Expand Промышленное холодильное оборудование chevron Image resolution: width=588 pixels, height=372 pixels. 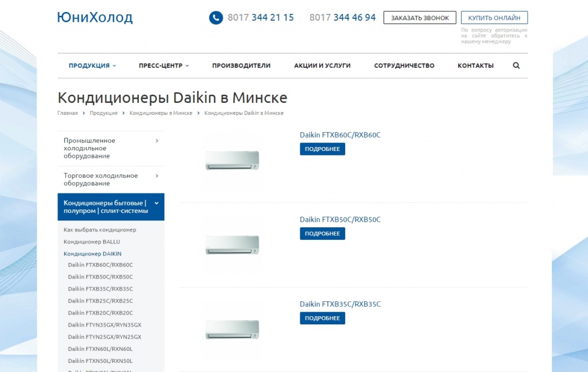tap(157, 141)
